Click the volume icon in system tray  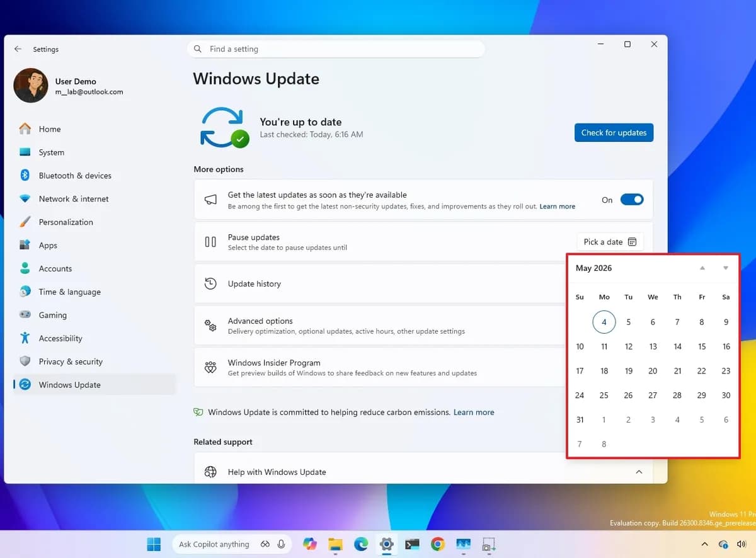pyautogui.click(x=741, y=545)
